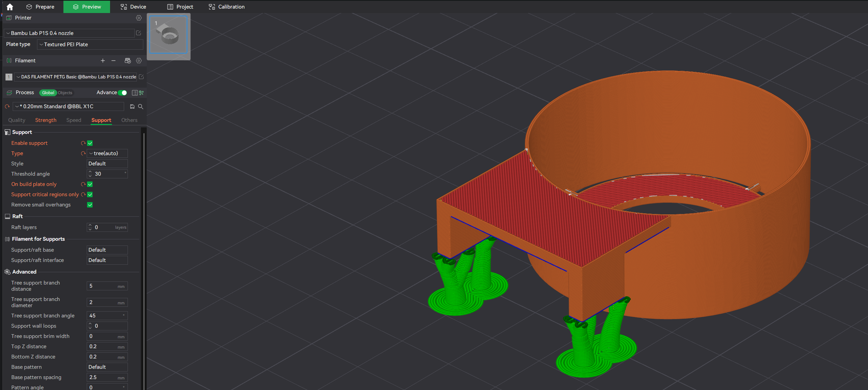This screenshot has height=390, width=868.
Task: Disable Remove small overhangs checkbox
Action: pyautogui.click(x=90, y=205)
